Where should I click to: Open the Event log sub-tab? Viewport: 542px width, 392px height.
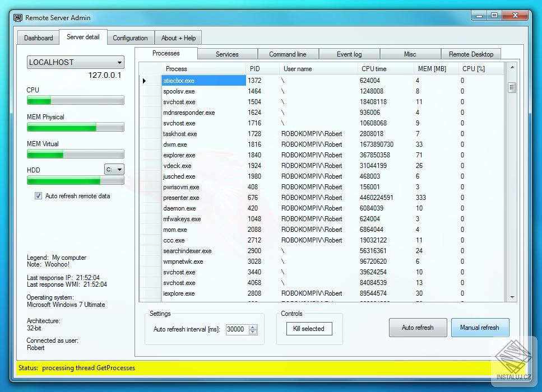(349, 54)
